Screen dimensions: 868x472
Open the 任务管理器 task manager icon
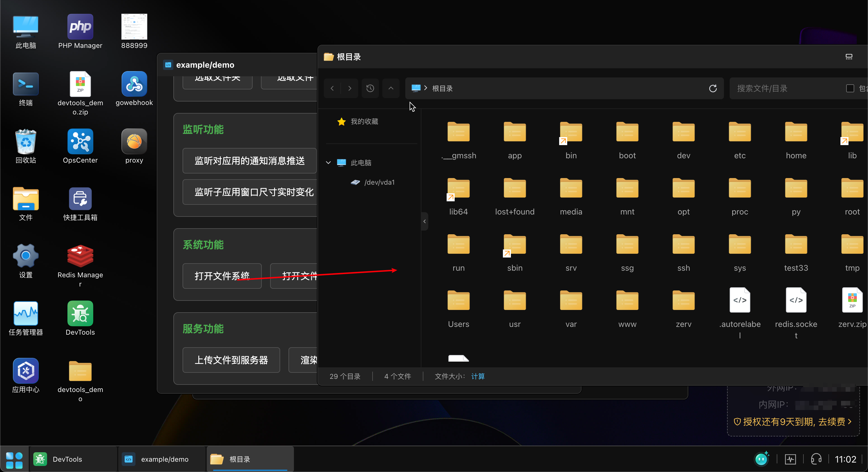26,319
